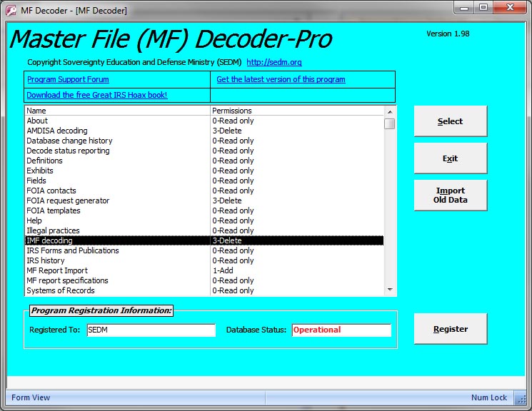Maximize the MF Decoder window
532x411 pixels.
483,7
